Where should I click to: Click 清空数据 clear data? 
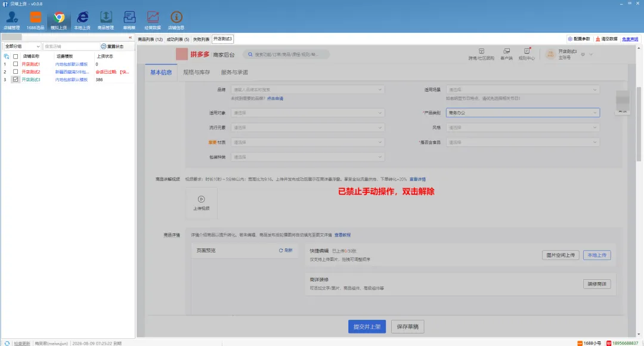click(x=606, y=39)
